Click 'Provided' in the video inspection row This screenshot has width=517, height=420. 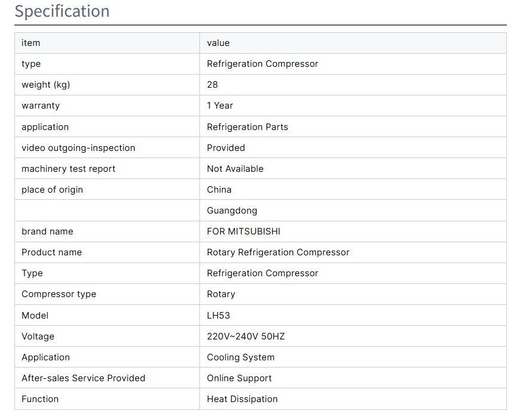(226, 148)
